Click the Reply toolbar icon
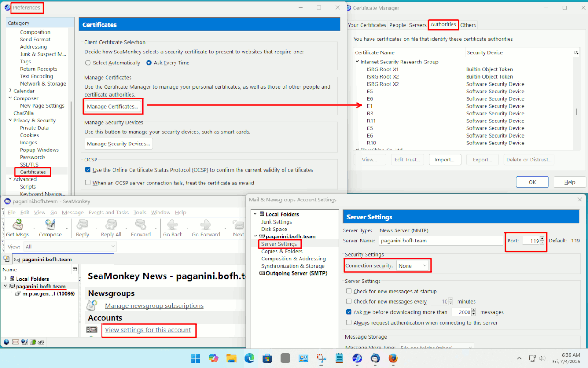 [83, 225]
